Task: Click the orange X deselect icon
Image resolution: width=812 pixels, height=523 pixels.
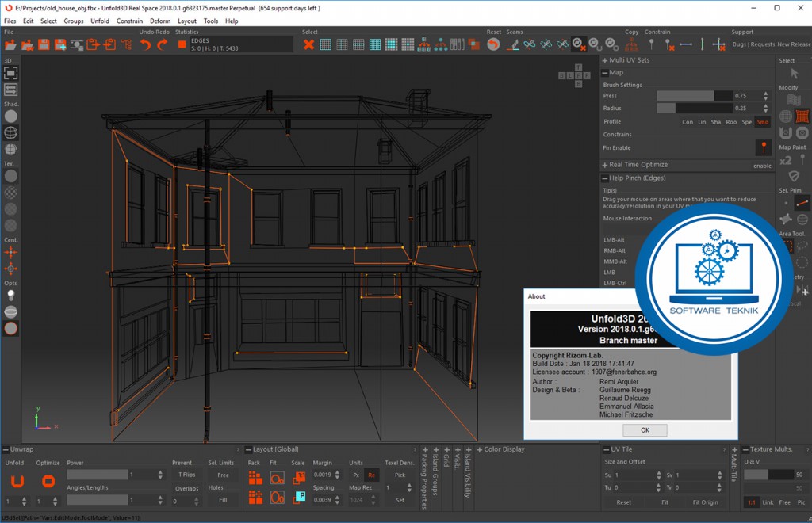Action: (x=308, y=45)
